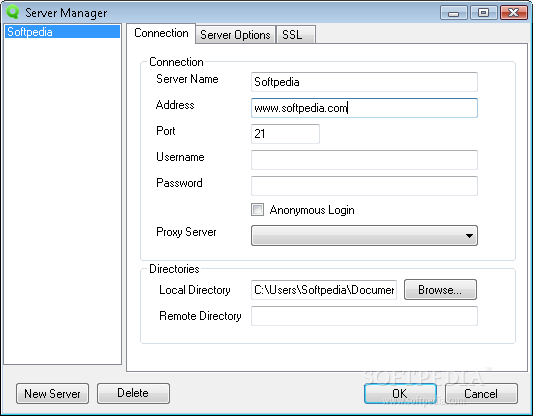
Task: Maximize the Server Manager window
Action: coord(483,13)
